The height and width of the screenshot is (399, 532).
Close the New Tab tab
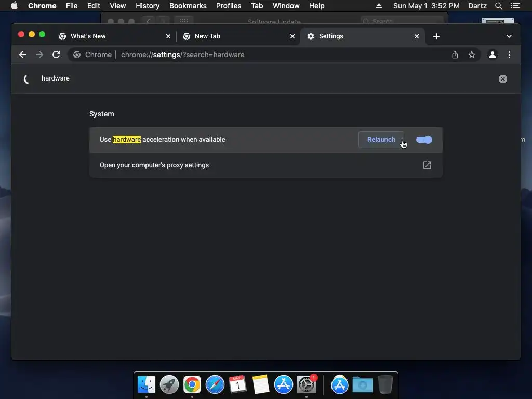(292, 36)
